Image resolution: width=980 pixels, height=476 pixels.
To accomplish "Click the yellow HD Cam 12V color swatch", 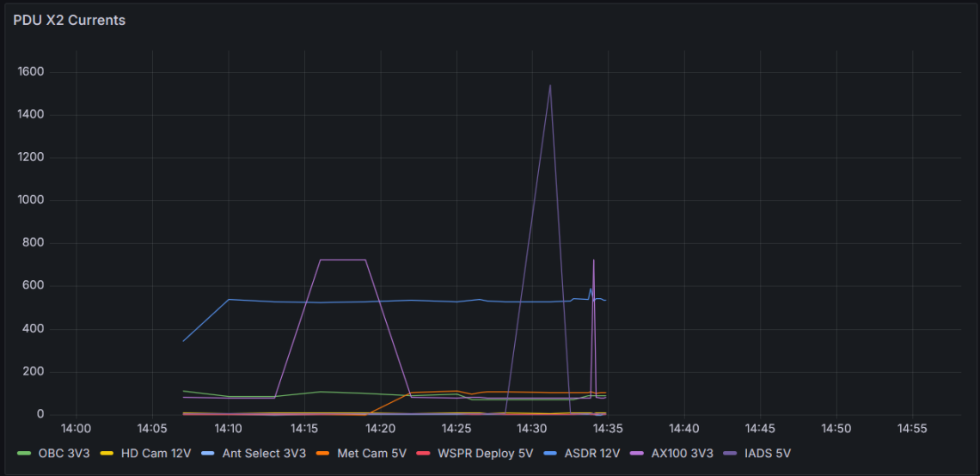I will click(x=107, y=454).
